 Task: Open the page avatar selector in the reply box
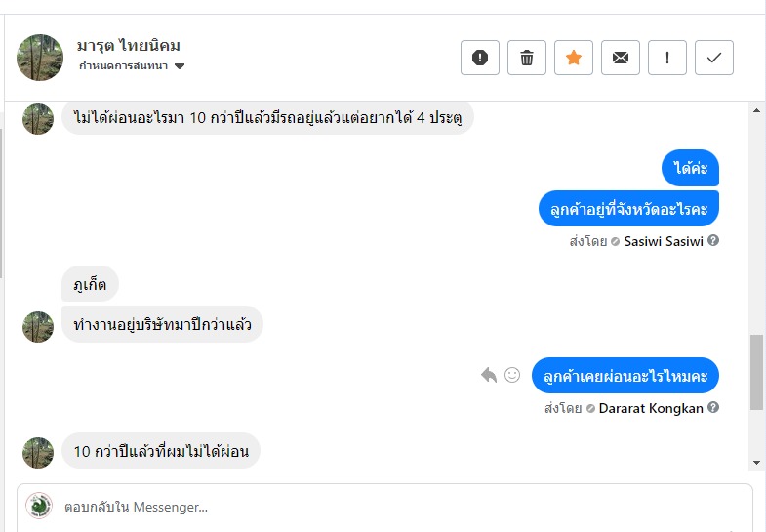coord(39,506)
